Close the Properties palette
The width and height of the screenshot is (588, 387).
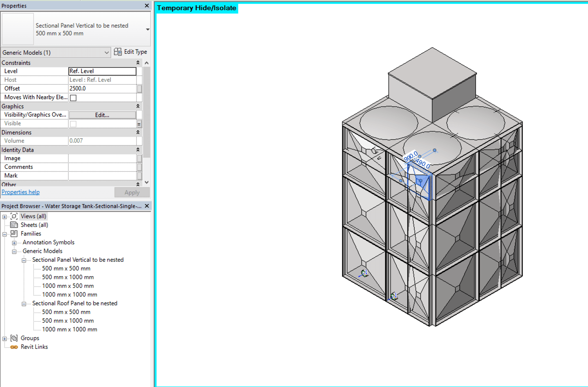(147, 6)
